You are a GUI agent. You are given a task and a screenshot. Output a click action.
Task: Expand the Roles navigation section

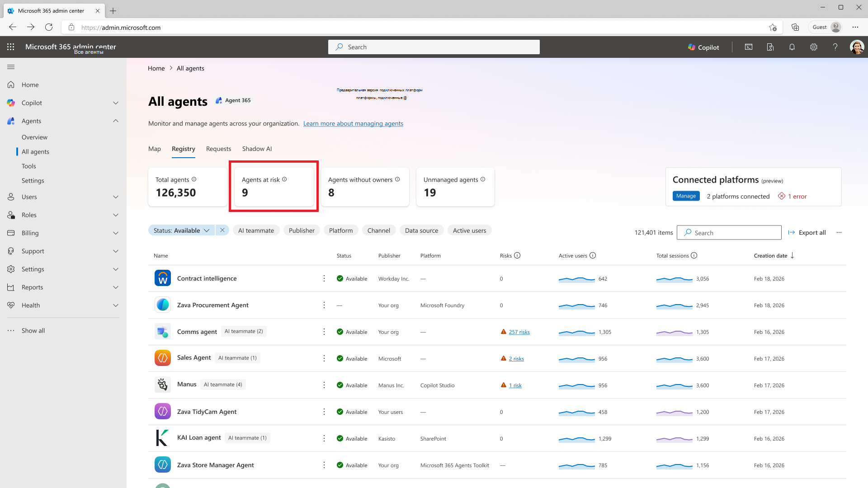tap(116, 215)
